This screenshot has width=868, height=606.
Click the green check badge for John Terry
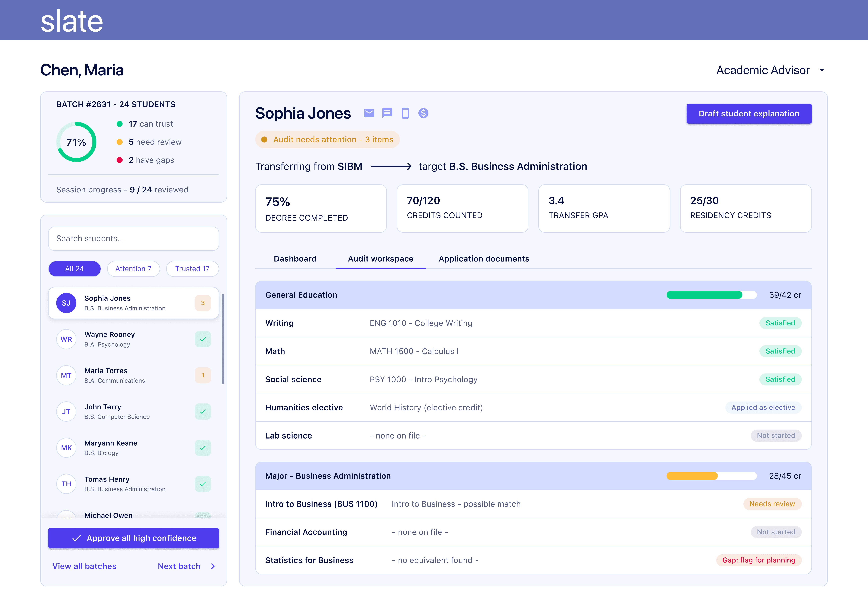[x=203, y=412]
